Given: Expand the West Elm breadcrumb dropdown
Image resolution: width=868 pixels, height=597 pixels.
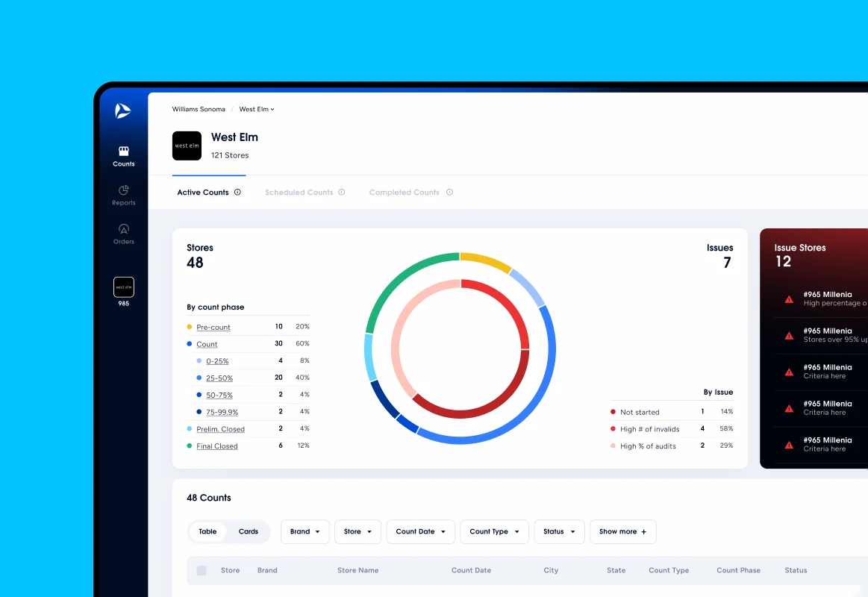Looking at the screenshot, I should 256,109.
